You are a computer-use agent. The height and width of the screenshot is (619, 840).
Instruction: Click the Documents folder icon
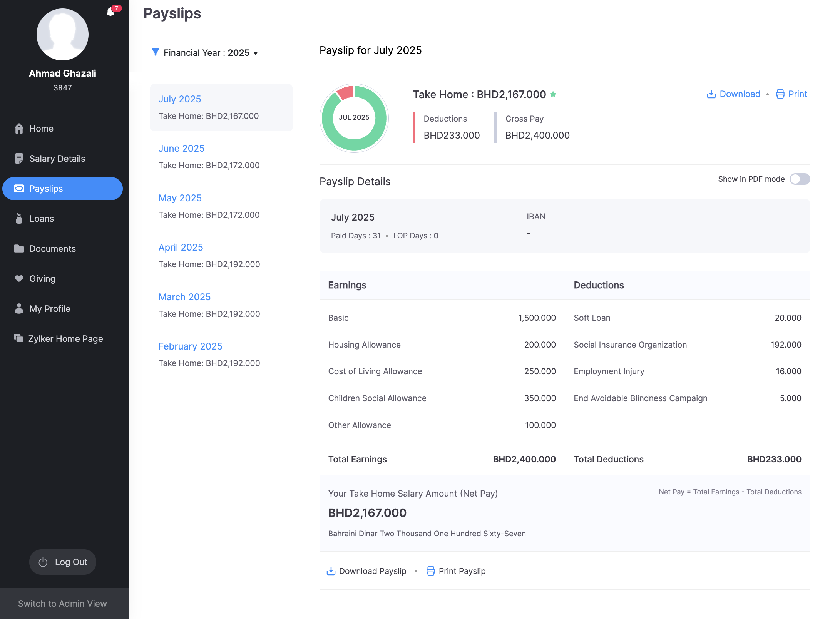pyautogui.click(x=19, y=249)
